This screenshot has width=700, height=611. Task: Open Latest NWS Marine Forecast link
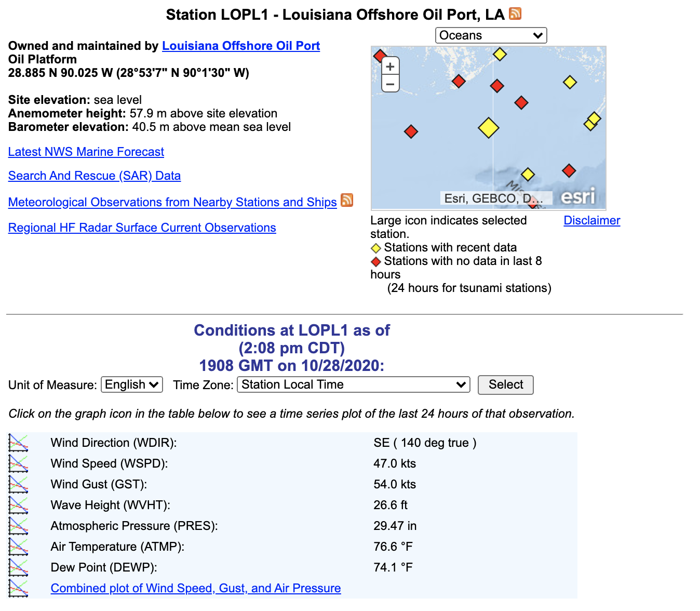click(x=86, y=152)
